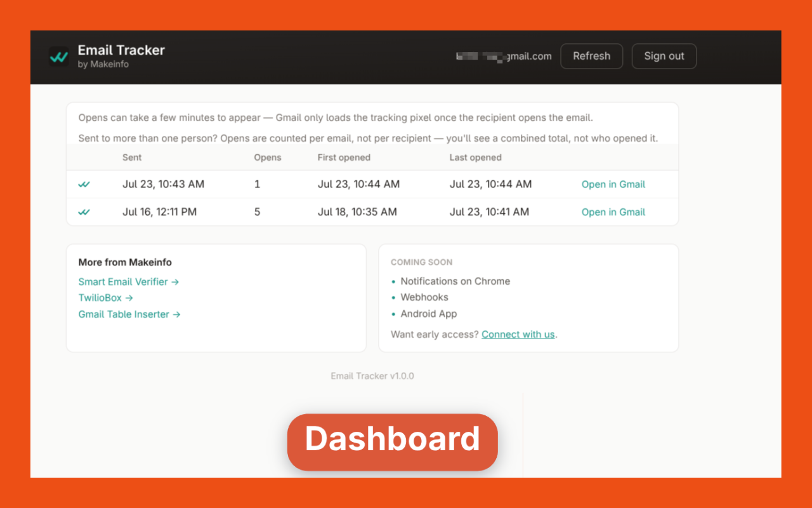Click double-check icon for Jul 23 10:43 AM row
This screenshot has height=508, width=812.
(84, 184)
